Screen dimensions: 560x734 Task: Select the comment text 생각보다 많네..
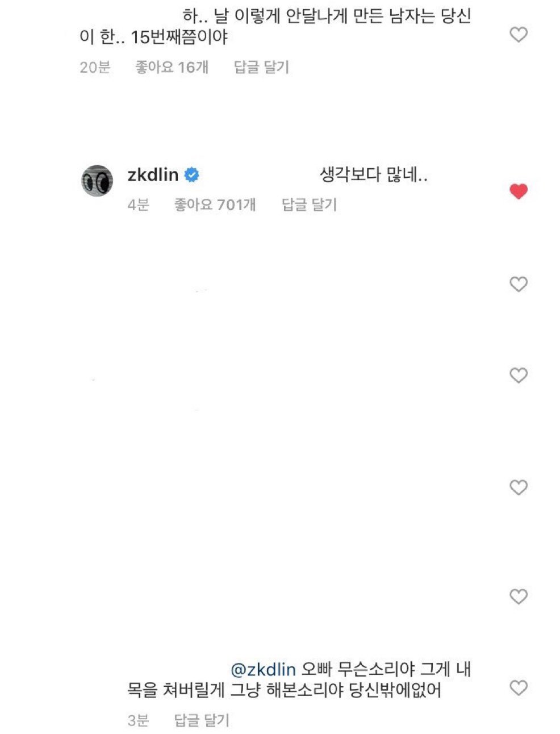coord(374,175)
